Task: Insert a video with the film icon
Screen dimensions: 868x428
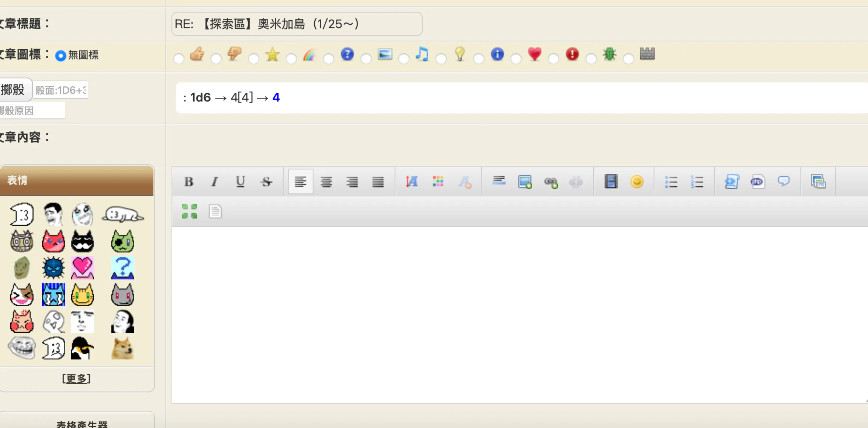Action: [x=611, y=182]
